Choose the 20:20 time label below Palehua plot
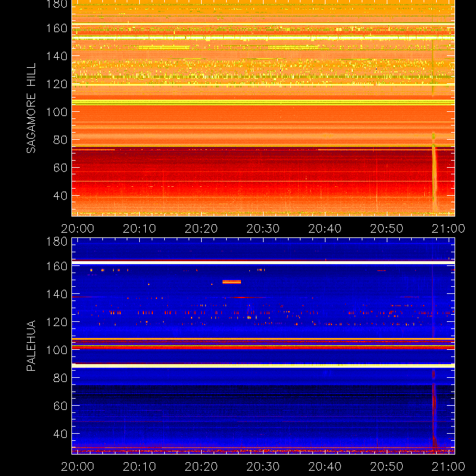The height and width of the screenshot is (476, 476). (x=201, y=466)
